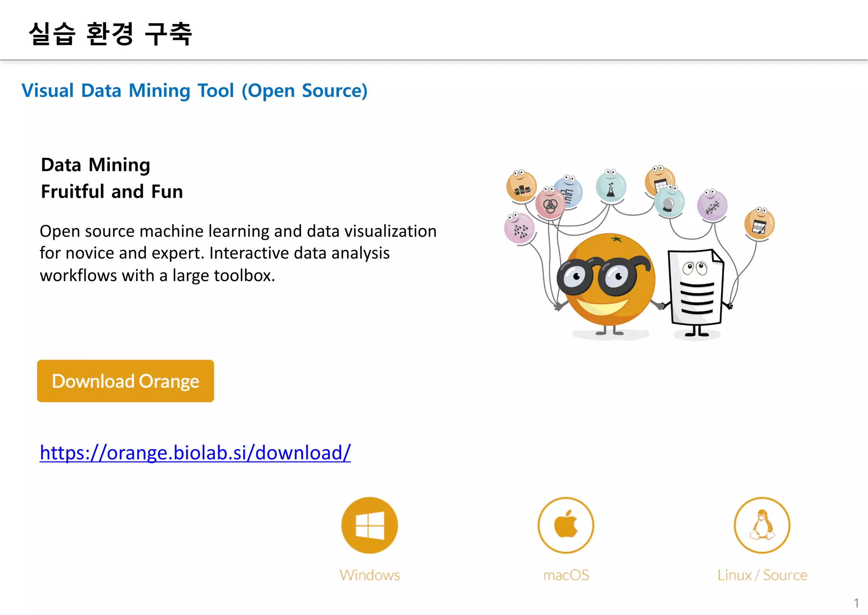Click the macOS apple icon
The height and width of the screenshot is (615, 868).
(566, 525)
